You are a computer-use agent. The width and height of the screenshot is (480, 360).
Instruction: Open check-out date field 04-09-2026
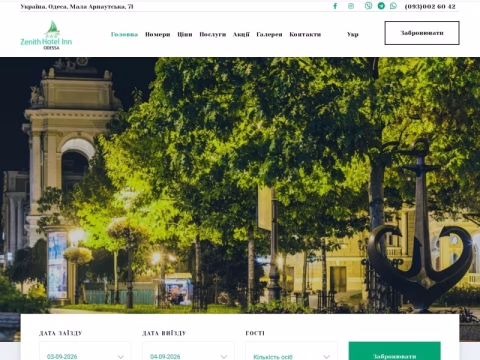pyautogui.click(x=189, y=351)
